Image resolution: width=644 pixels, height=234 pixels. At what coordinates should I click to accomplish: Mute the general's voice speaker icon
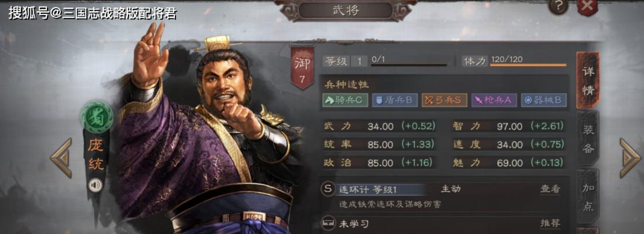tap(96, 185)
